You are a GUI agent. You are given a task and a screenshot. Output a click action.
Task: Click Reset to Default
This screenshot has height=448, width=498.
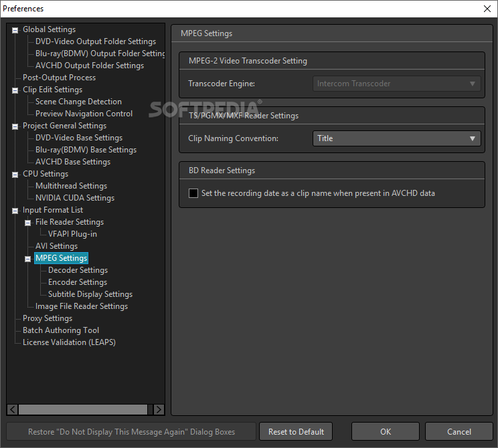point(296,432)
